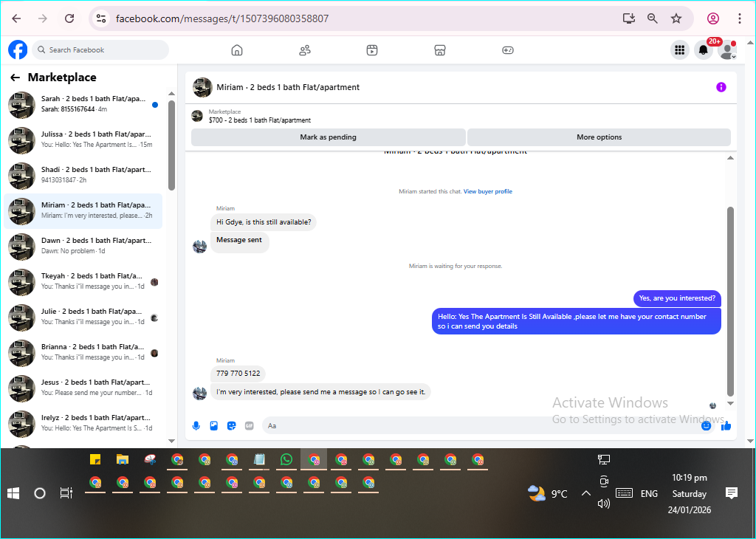Click the address bar URL
This screenshot has height=539, width=756.
[222, 18]
